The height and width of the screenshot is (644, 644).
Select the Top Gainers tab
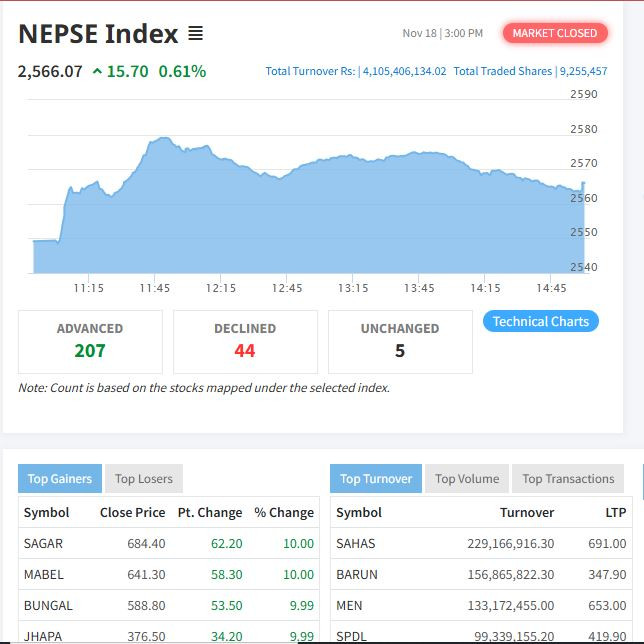pyautogui.click(x=60, y=479)
